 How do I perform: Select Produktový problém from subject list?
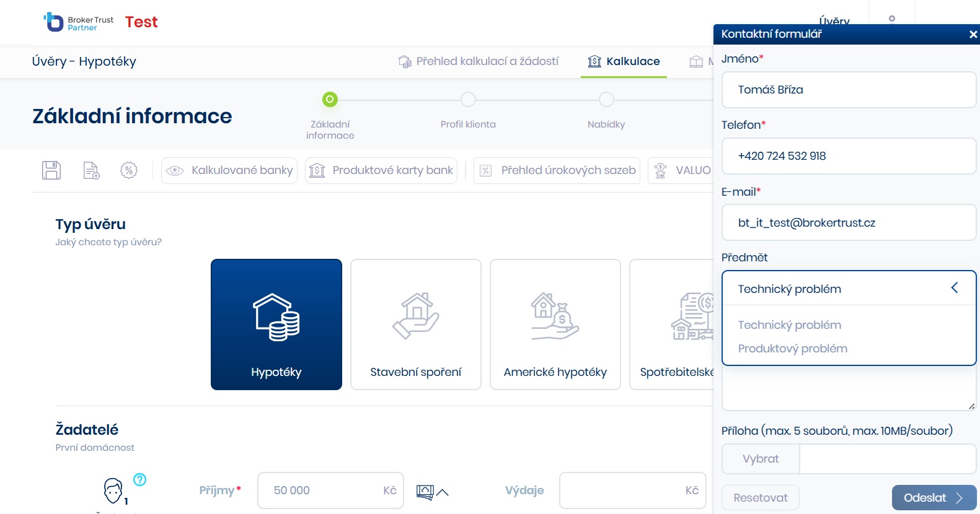coord(792,349)
